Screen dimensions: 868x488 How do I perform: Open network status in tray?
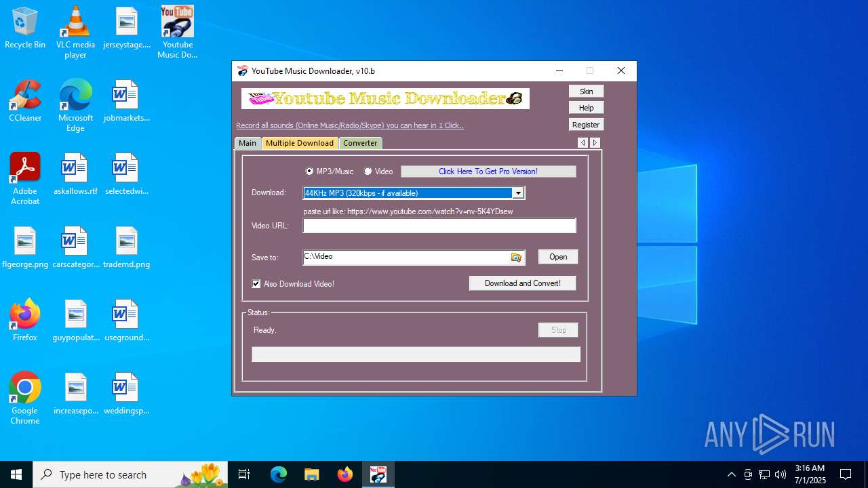(764, 474)
